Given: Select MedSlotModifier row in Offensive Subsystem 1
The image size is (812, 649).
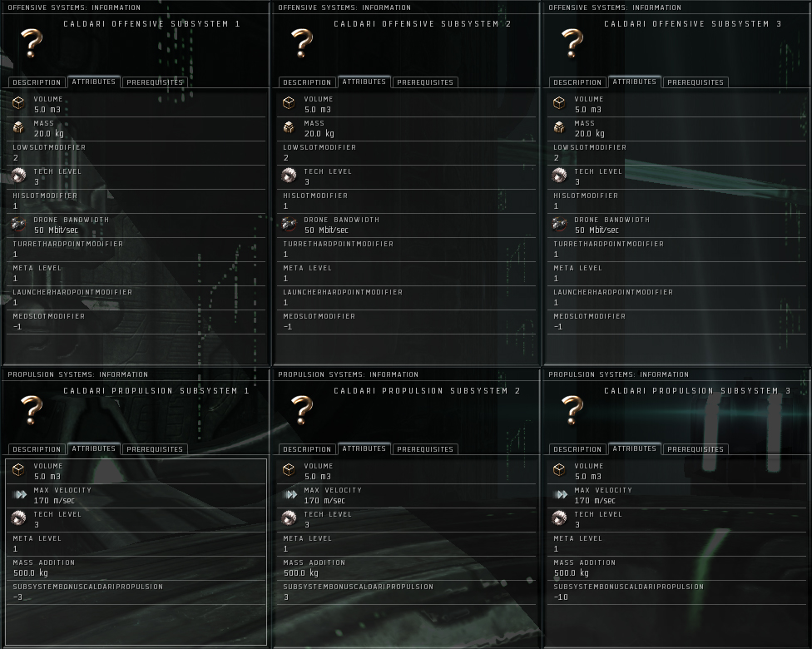Looking at the screenshot, I should pos(136,322).
